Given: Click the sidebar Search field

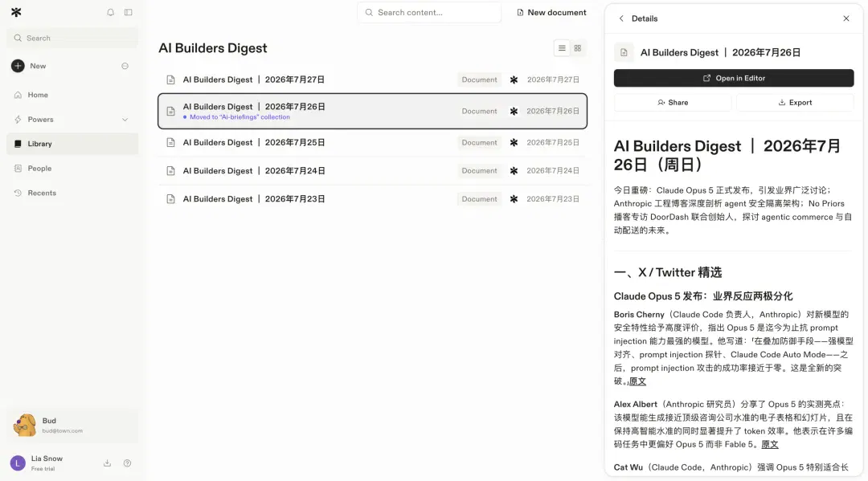Looking at the screenshot, I should click(x=72, y=39).
